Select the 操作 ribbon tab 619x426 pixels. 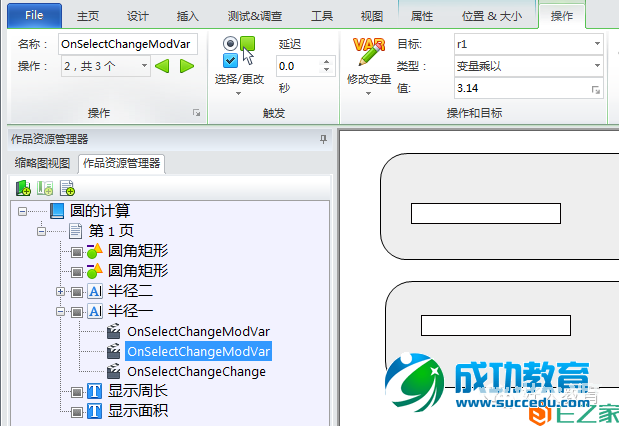pos(562,16)
